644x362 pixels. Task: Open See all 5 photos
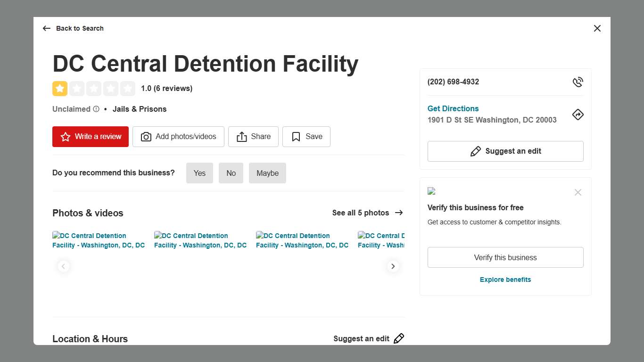point(361,213)
